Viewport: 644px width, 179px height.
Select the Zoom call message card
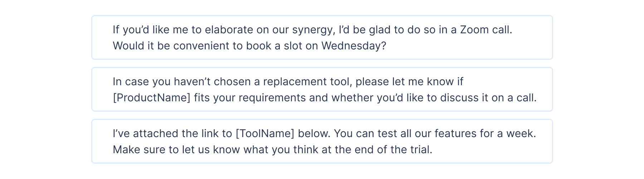pyautogui.click(x=322, y=37)
